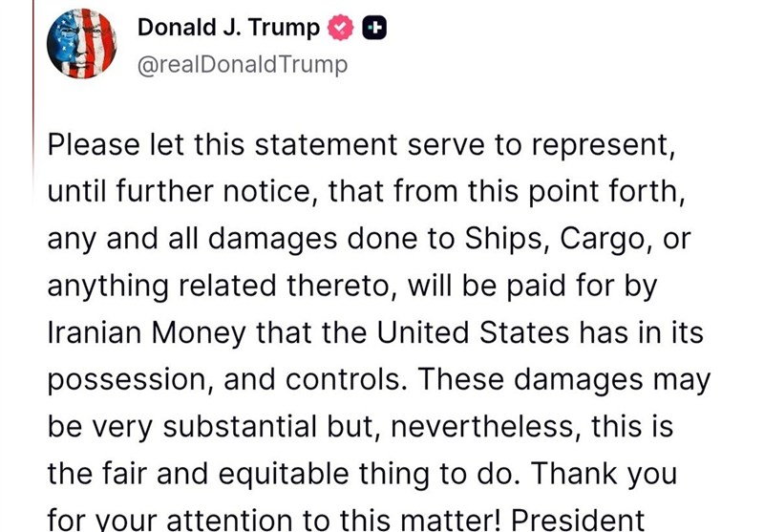This screenshot has height=532, width=764.
Task: Visit the @realDonaldTrump handle link
Action: [243, 65]
